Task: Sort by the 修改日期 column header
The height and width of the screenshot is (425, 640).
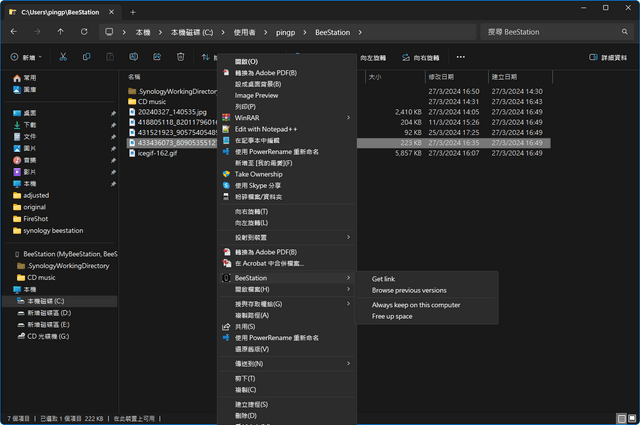Action: (441, 77)
